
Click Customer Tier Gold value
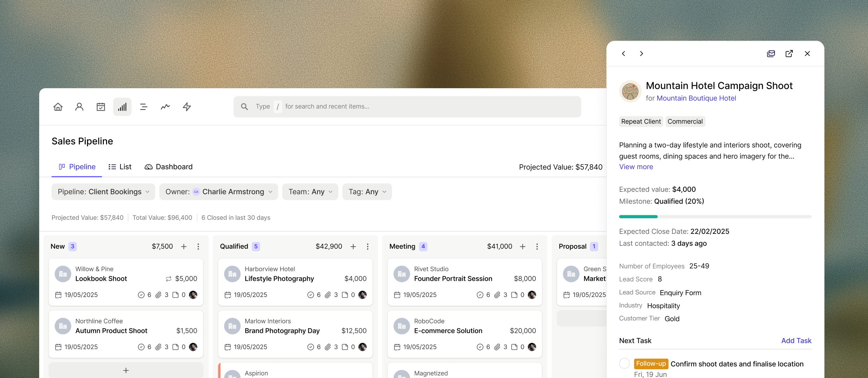coord(672,319)
